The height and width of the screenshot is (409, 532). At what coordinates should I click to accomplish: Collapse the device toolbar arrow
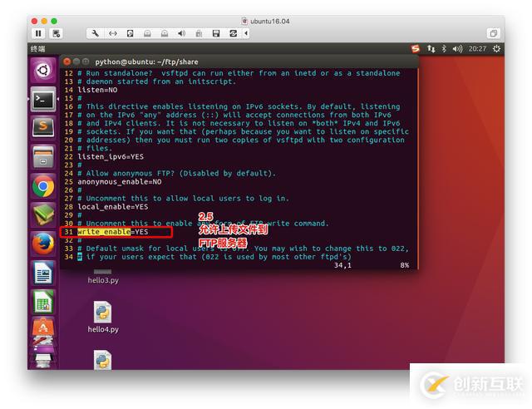[246, 33]
